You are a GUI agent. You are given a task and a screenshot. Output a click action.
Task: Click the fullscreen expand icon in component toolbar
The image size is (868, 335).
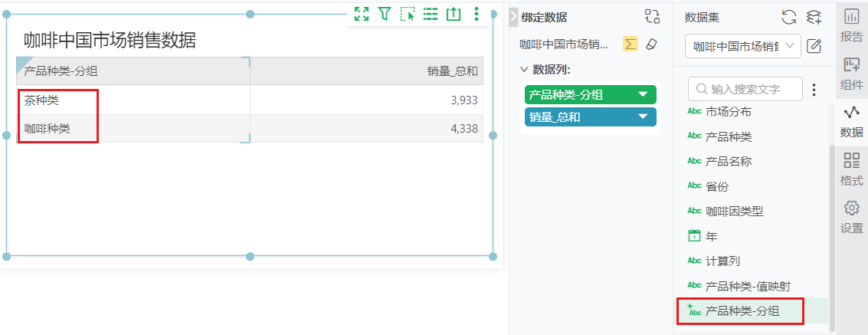[362, 14]
